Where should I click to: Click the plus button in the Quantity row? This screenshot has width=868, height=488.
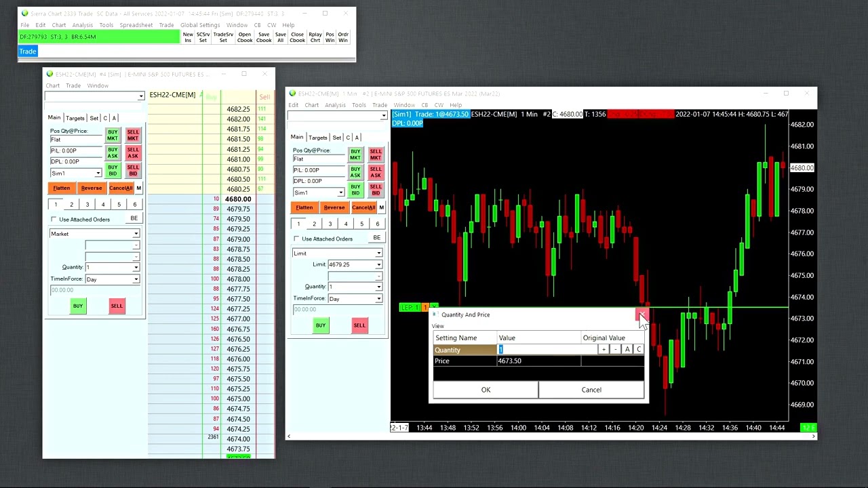(x=604, y=350)
